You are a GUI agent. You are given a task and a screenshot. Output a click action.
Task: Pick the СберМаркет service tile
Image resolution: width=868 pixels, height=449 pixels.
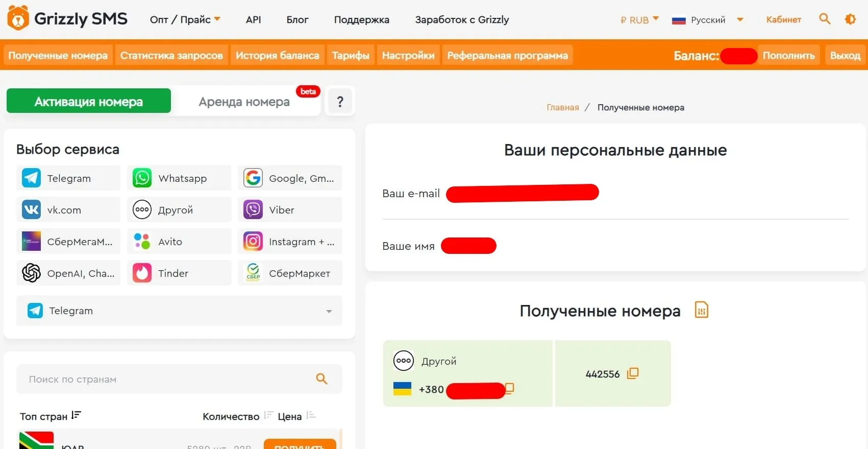click(290, 273)
